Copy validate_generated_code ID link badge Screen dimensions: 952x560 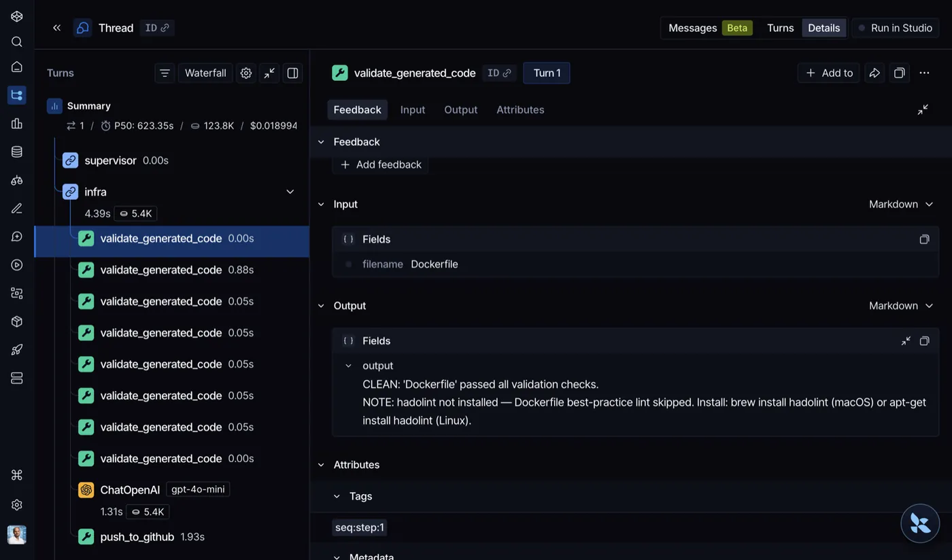tap(499, 73)
